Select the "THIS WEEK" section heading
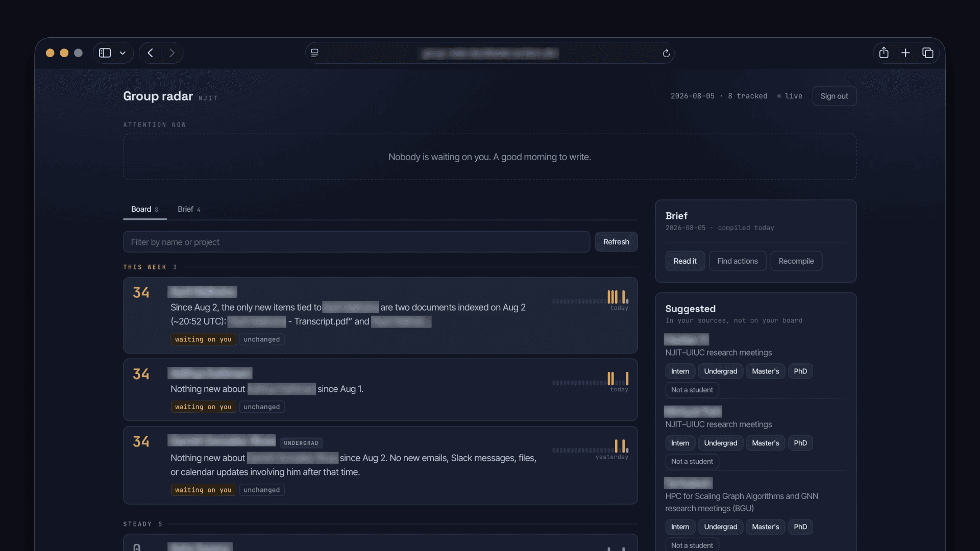The image size is (980, 551). pyautogui.click(x=145, y=267)
